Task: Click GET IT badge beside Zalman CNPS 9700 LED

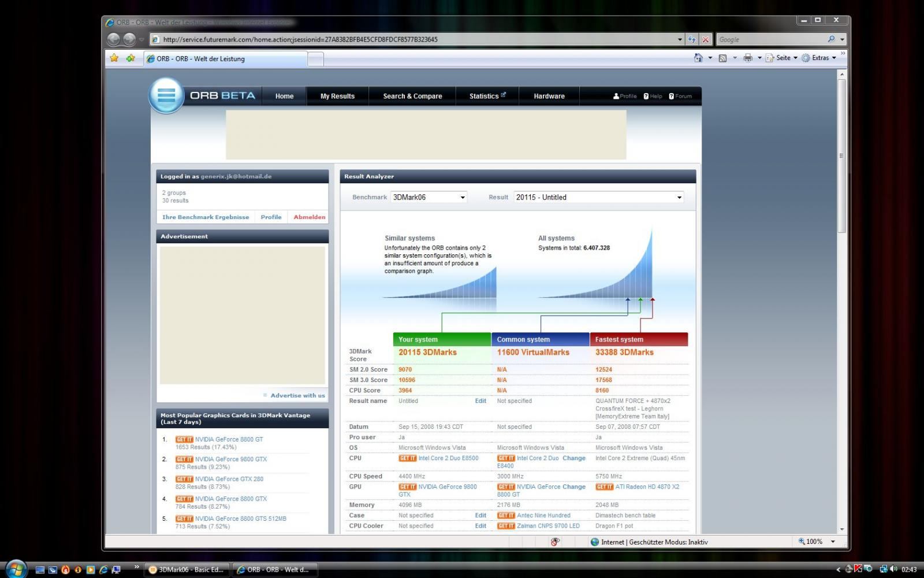Action: (506, 526)
